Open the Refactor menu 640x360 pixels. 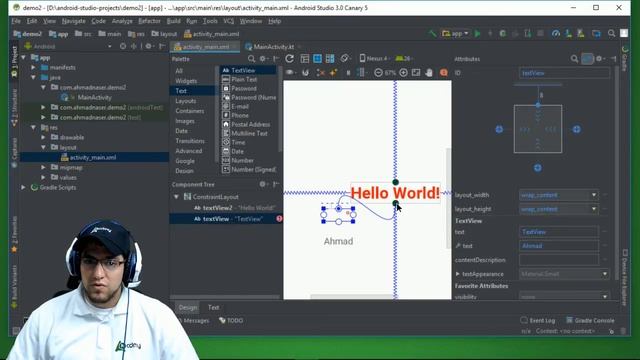coord(149,21)
